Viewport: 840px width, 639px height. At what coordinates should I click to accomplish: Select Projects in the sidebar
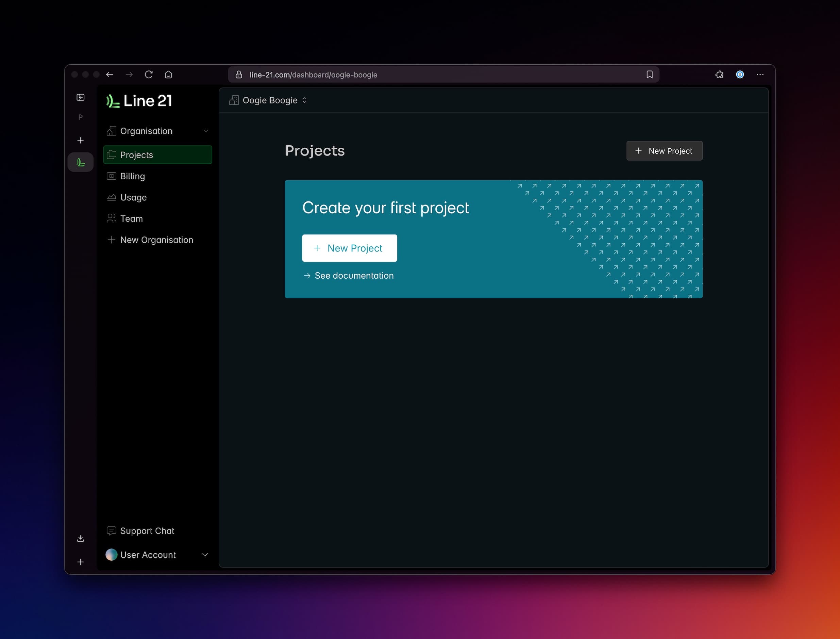[136, 155]
